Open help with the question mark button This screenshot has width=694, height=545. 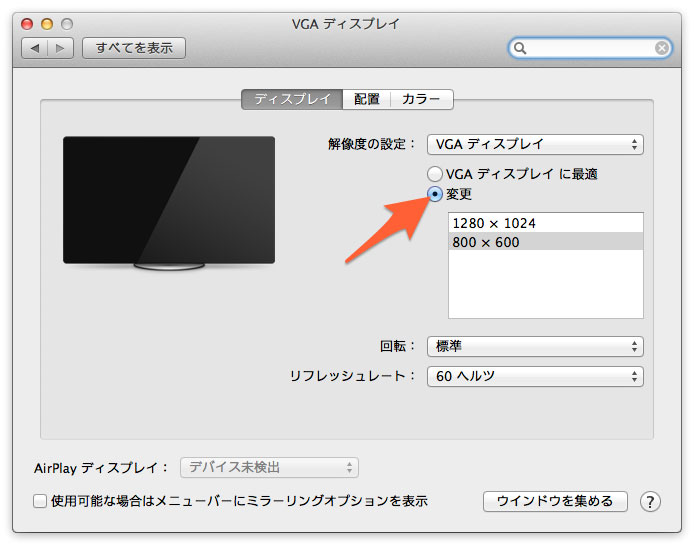coord(650,502)
